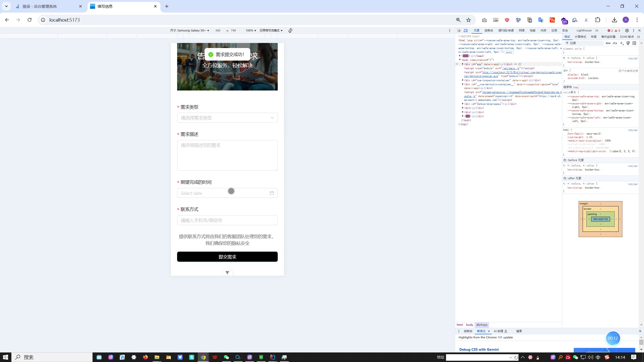Image resolution: width=644 pixels, height=362 pixels.
Task: Open DevTools settings gear
Action: (627, 30)
